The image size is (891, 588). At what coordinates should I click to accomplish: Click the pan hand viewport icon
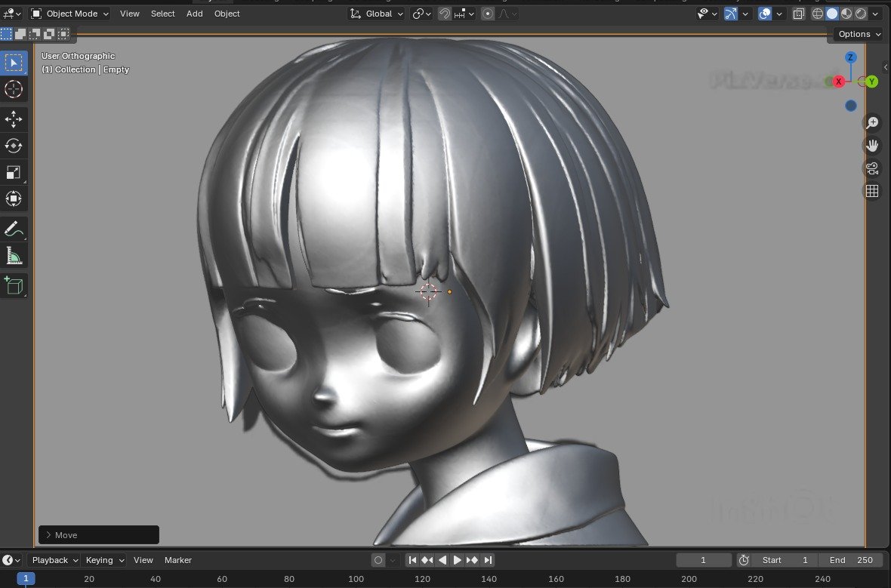[x=871, y=146]
